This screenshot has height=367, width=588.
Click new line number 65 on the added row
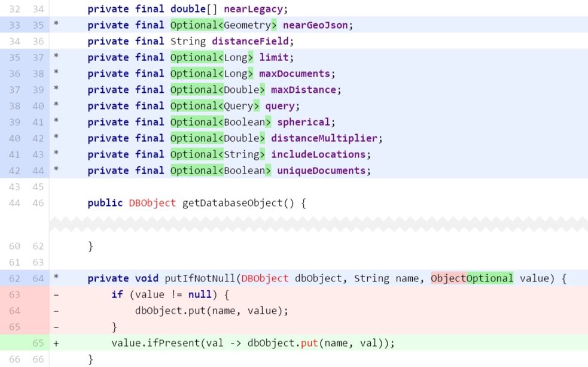tap(38, 343)
